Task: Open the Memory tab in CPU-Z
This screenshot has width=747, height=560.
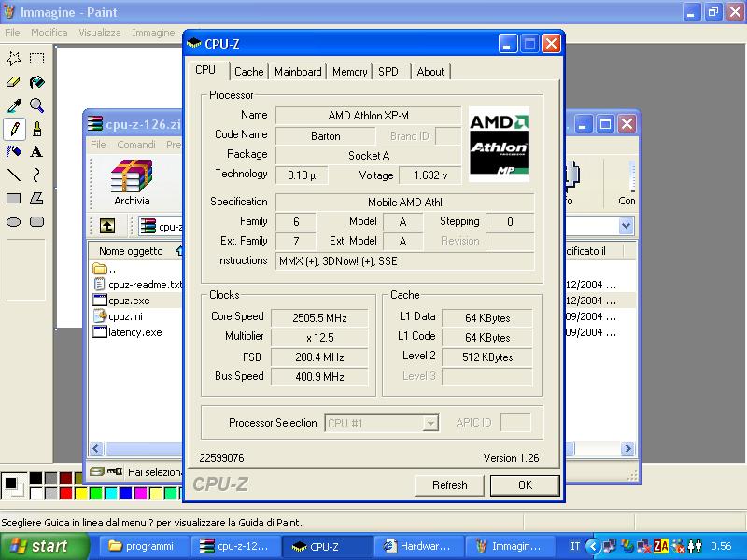Action: [x=349, y=72]
